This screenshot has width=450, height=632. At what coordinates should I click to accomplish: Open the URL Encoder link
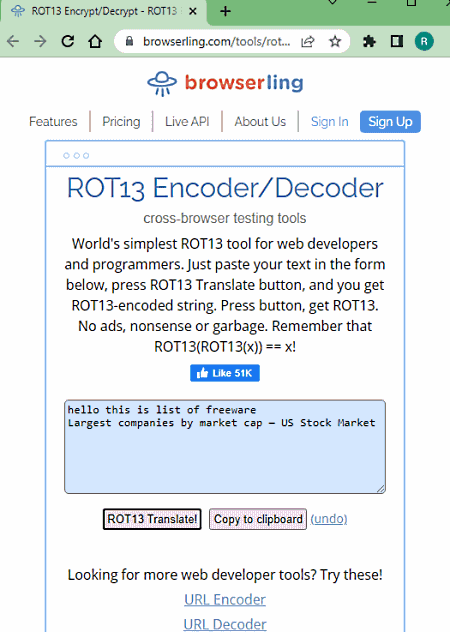click(225, 599)
